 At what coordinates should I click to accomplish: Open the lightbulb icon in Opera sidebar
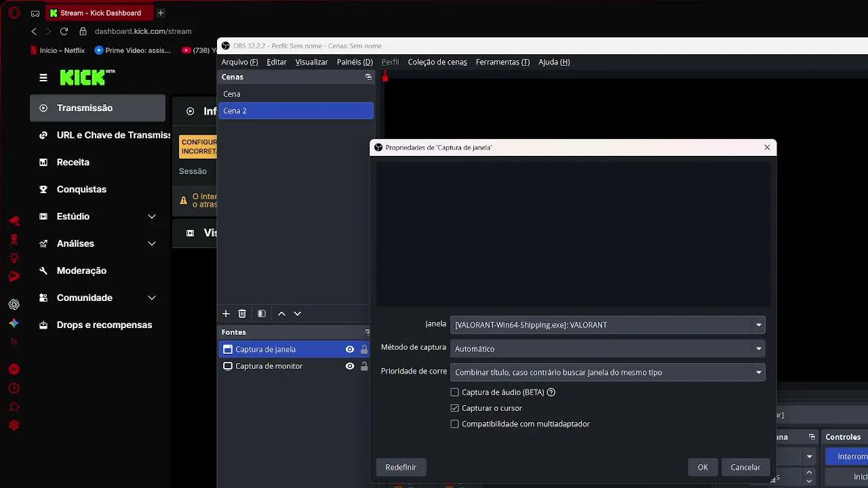click(14, 258)
